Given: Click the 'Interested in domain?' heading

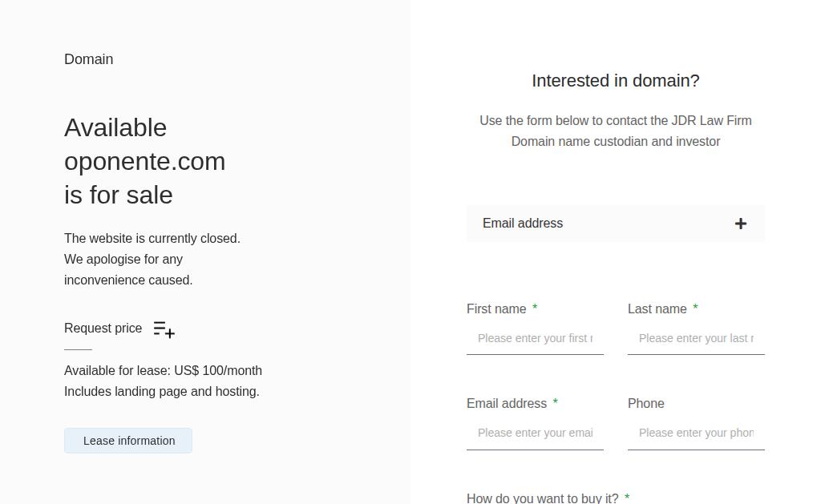Looking at the screenshot, I should pyautogui.click(x=615, y=81).
